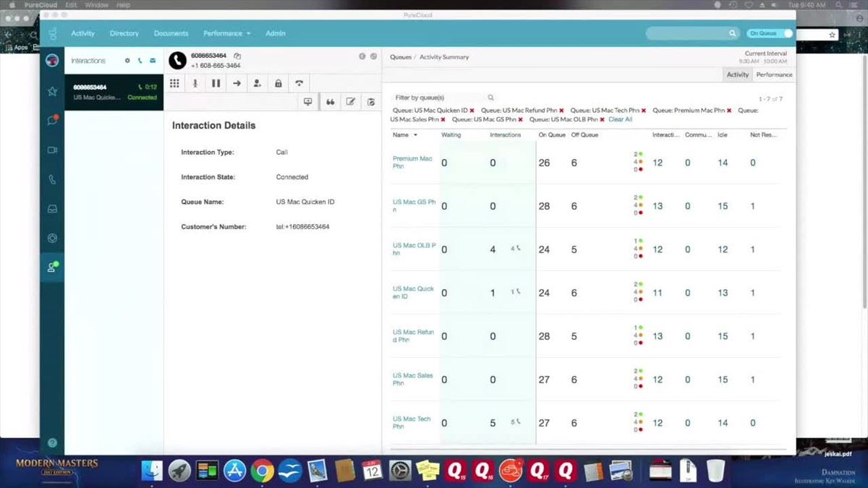
Task: Remove the US Mac Quicken ID queue filter
Action: [472, 111]
